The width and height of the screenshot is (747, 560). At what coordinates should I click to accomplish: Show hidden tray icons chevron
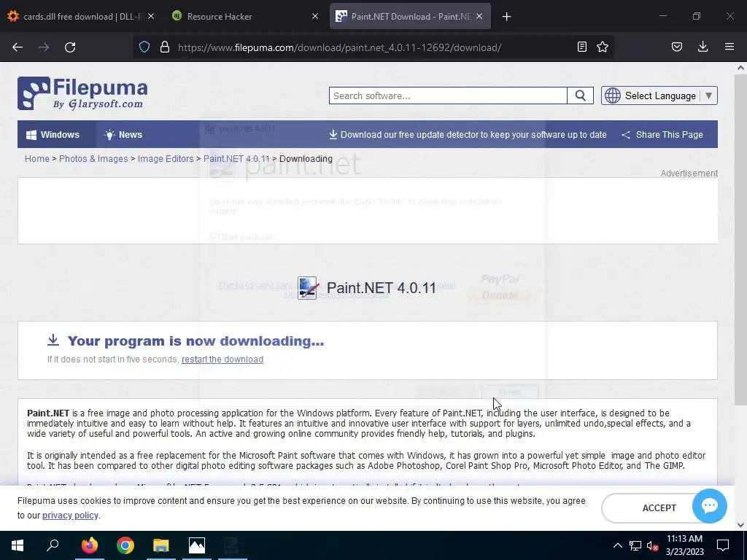(617, 545)
